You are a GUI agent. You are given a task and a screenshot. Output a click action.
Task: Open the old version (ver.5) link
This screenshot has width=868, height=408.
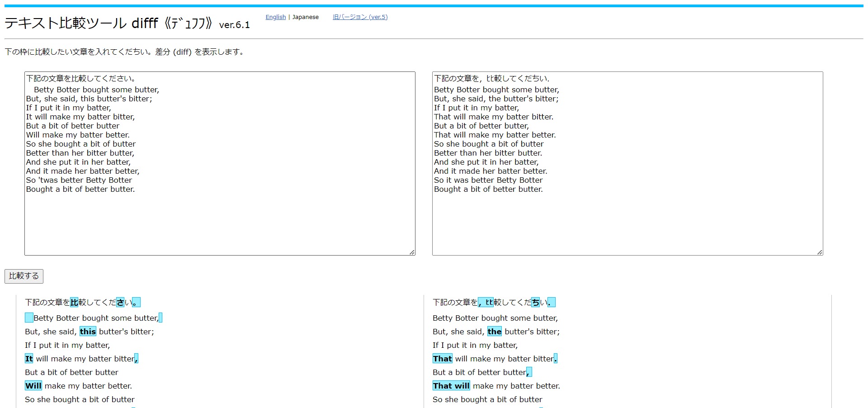pos(360,17)
